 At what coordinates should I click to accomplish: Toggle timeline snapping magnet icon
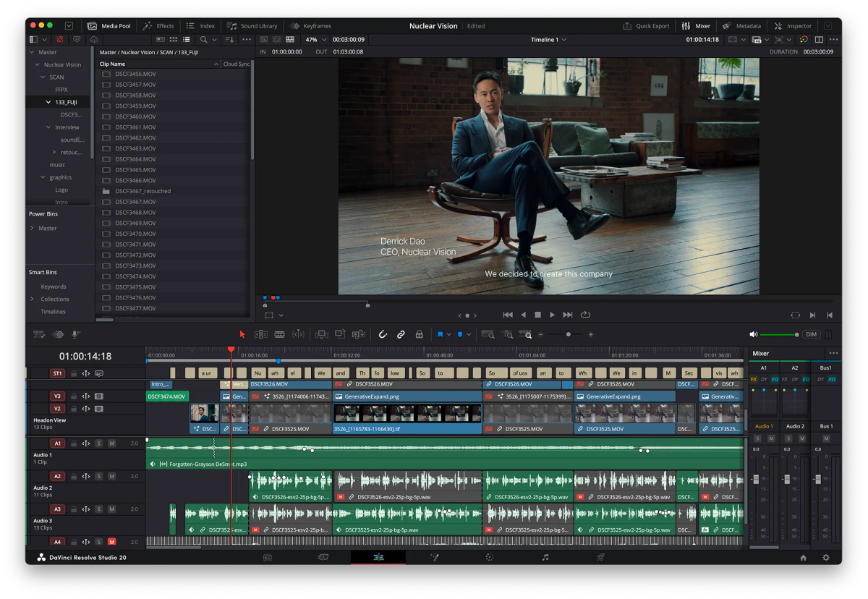coord(383,334)
